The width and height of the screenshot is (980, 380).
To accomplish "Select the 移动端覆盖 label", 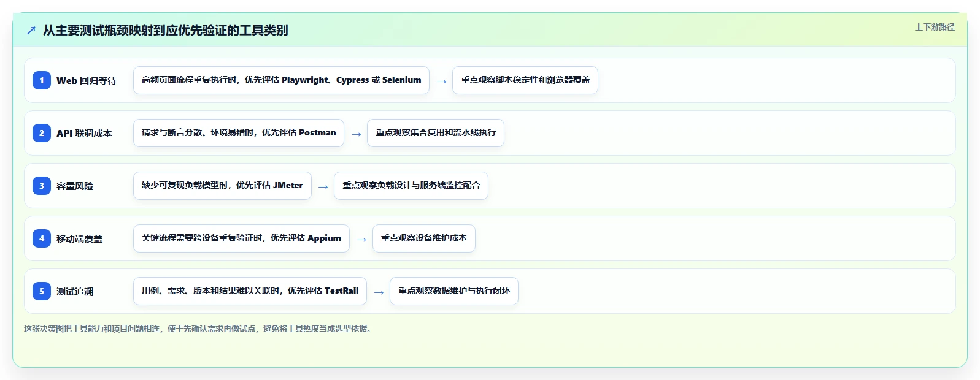I will click(80, 238).
